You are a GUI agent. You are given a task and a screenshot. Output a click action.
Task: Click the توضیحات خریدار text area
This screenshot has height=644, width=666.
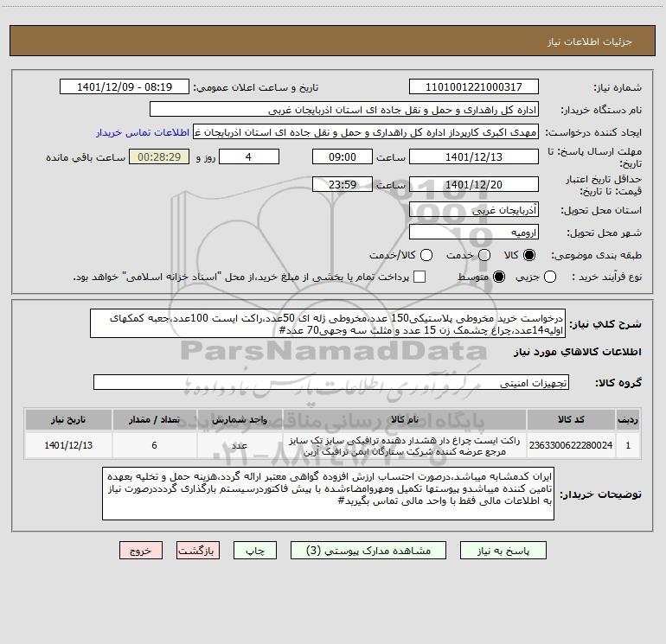[x=329, y=494]
